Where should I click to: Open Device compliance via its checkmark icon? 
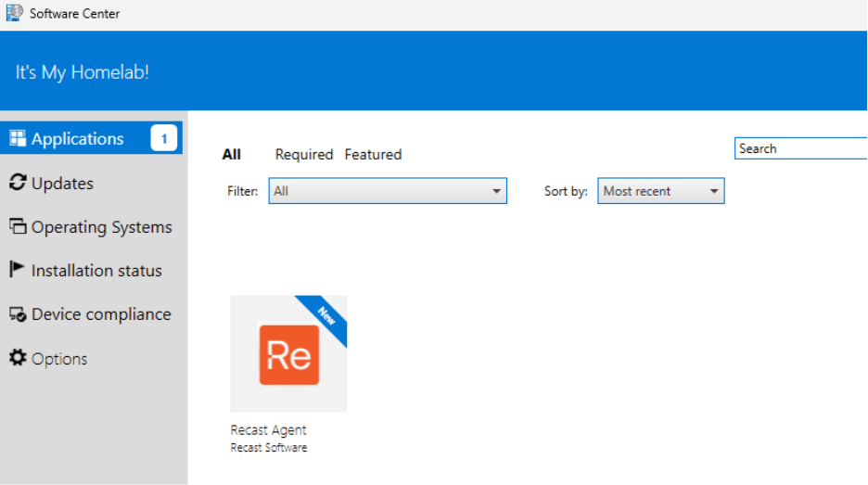pos(17,314)
